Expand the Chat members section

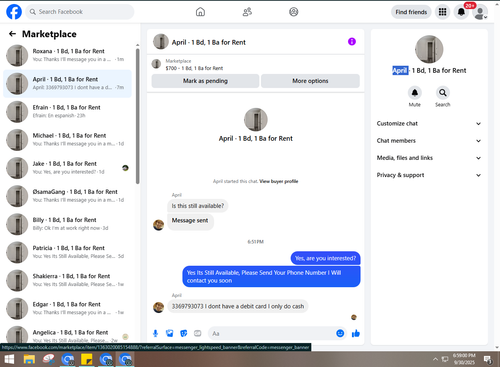(429, 141)
